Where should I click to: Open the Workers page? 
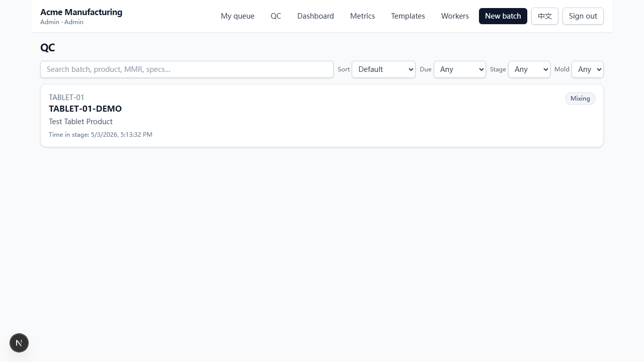point(455,16)
